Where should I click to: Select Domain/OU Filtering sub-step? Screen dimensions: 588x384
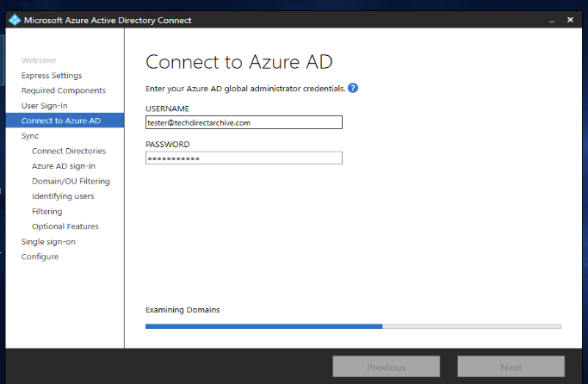click(71, 181)
